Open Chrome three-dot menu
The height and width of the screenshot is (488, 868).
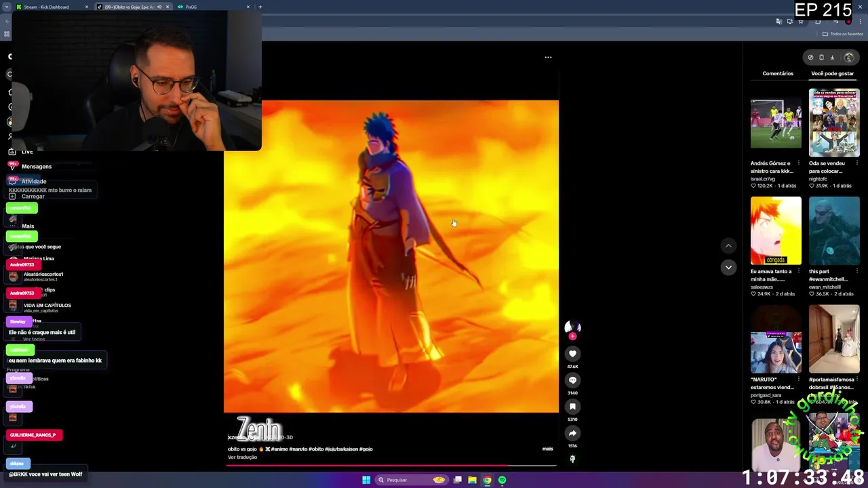pyautogui.click(x=861, y=22)
